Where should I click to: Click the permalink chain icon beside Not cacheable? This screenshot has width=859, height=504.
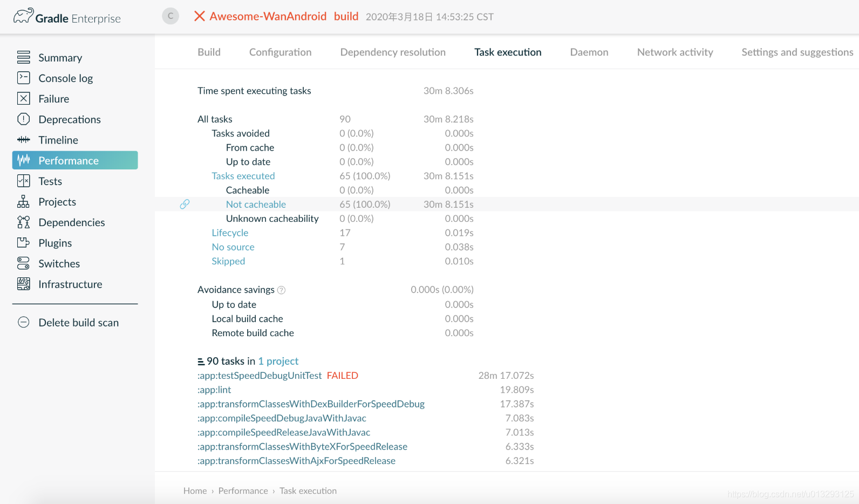click(185, 204)
